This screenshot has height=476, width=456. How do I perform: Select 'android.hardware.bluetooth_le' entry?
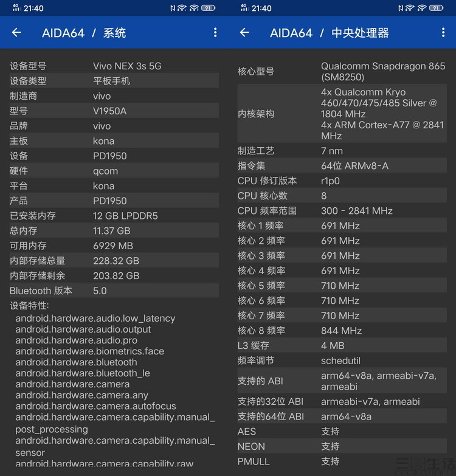(83, 373)
